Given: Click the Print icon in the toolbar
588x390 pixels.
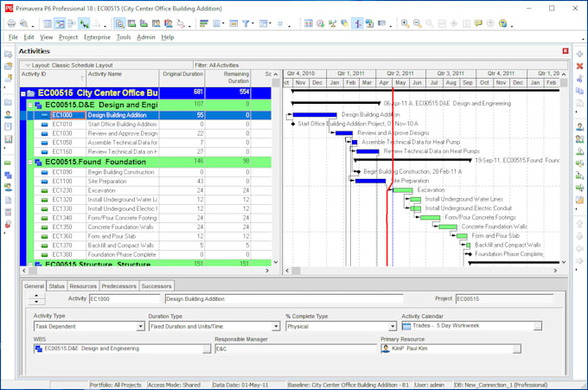Looking at the screenshot, I should point(11,23).
